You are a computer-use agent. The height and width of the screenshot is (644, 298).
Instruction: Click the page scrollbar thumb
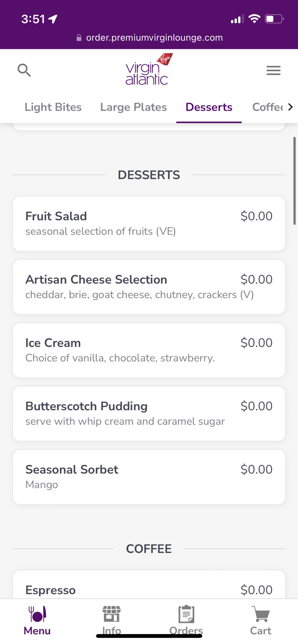click(x=294, y=180)
